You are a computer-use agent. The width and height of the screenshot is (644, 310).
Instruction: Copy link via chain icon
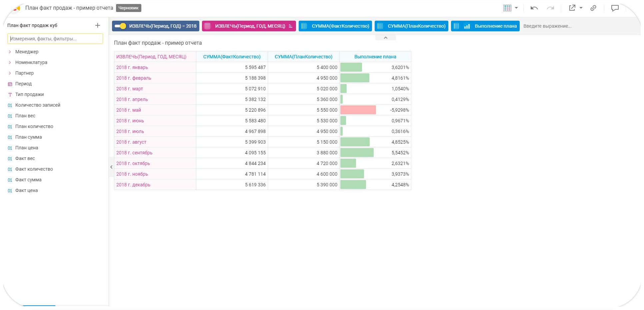pyautogui.click(x=593, y=8)
